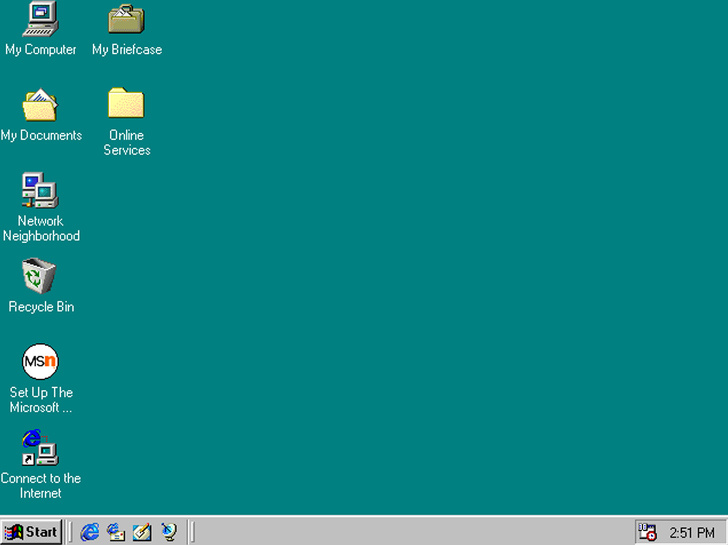Select the My Computer desktop icon
Viewport: 728px width, 545px height.
pos(40,19)
